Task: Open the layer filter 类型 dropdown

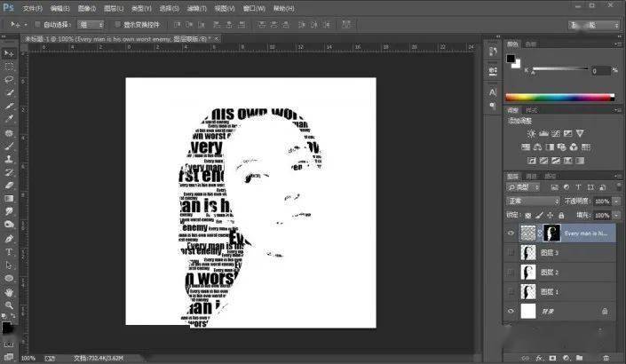Action: pyautogui.click(x=523, y=187)
